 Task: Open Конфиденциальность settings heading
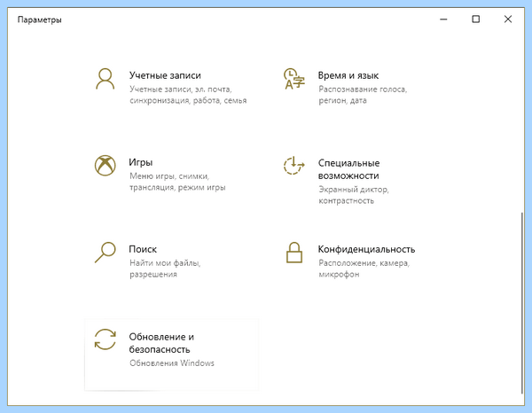366,249
